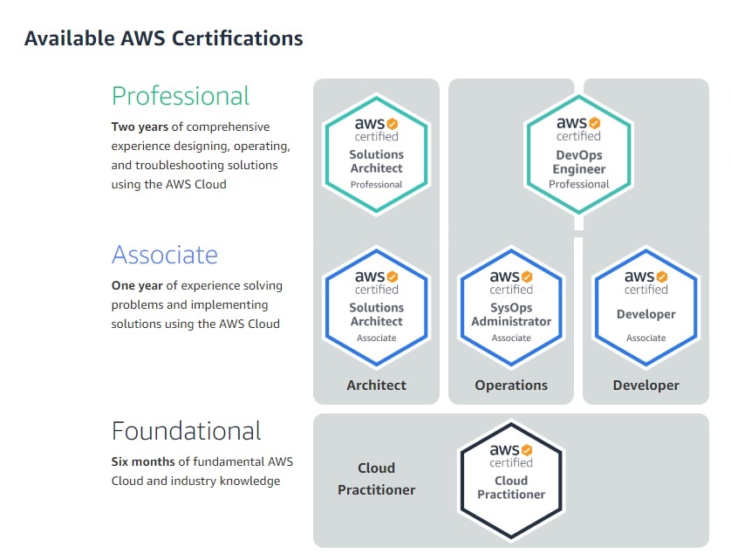This screenshot has height=560, width=731.
Task: Select the blue Associate level heading
Action: point(165,255)
